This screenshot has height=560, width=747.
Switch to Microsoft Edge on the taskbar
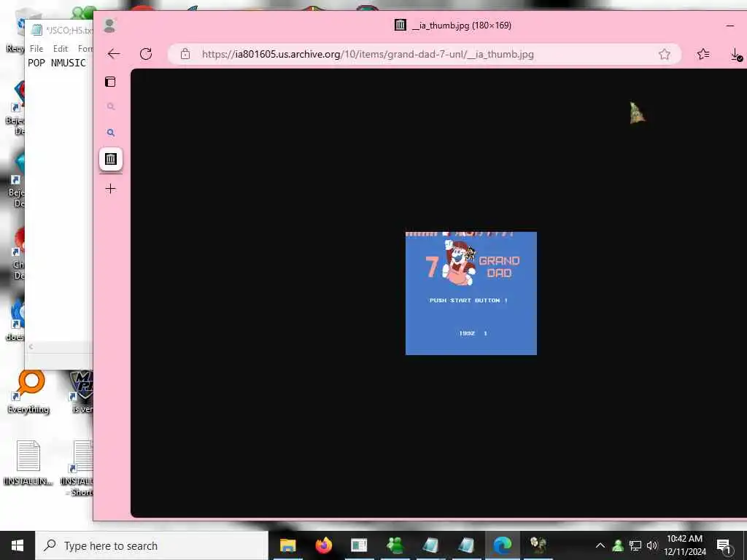pos(502,545)
